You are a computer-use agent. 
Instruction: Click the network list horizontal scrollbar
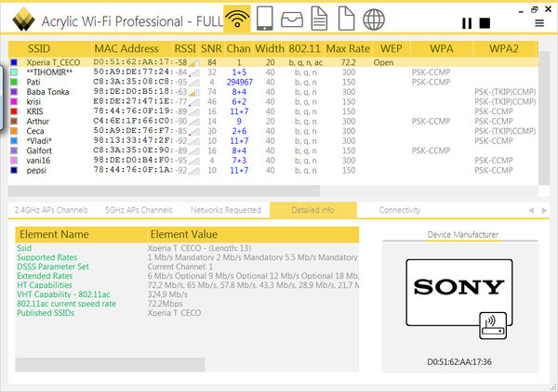pyautogui.click(x=164, y=190)
